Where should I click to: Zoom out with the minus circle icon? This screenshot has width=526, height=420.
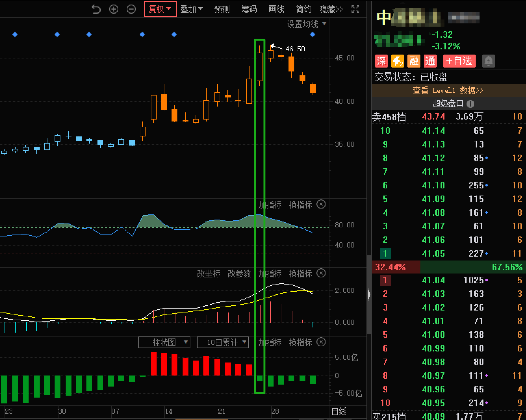tap(131, 9)
